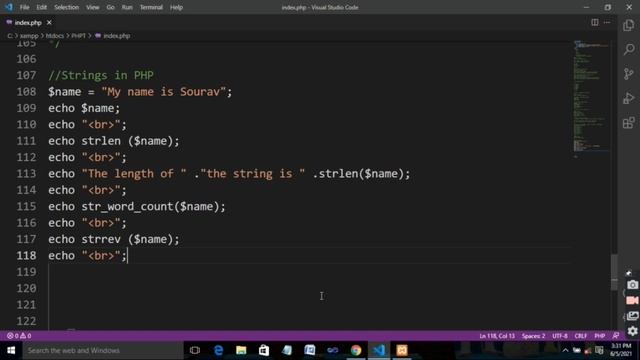Close the index.php tab
Screen dimensions: 640x360
(x=49, y=22)
